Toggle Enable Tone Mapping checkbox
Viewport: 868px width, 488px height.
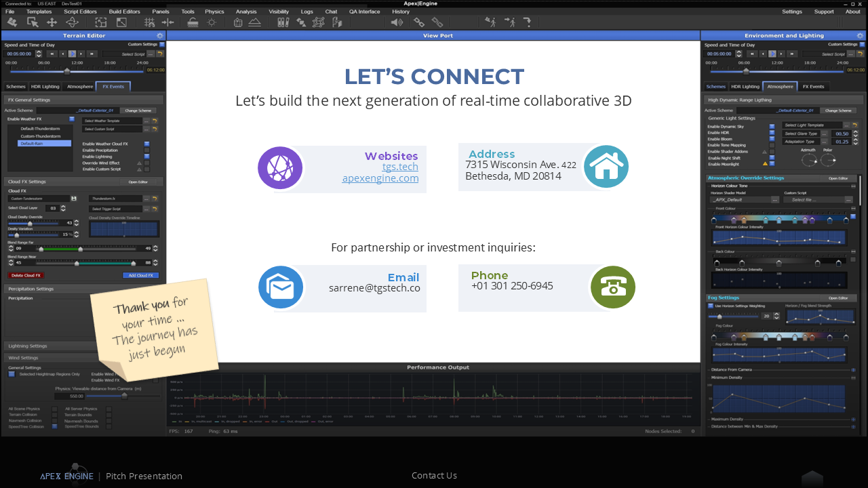(772, 145)
